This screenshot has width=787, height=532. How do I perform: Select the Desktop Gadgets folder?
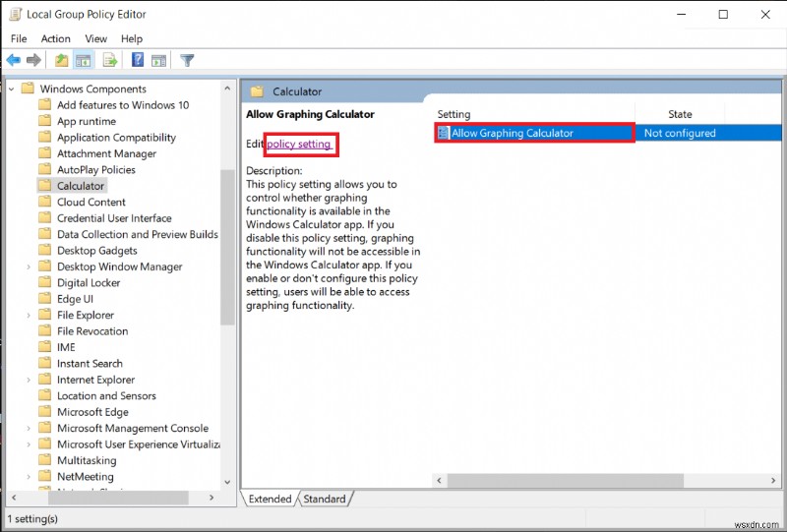pyautogui.click(x=96, y=251)
